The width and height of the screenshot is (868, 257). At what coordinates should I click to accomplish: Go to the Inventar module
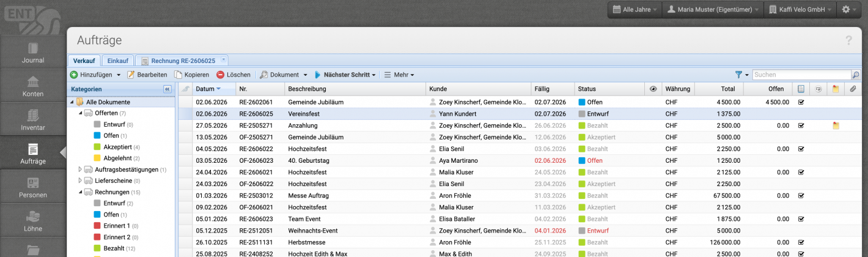tap(32, 120)
